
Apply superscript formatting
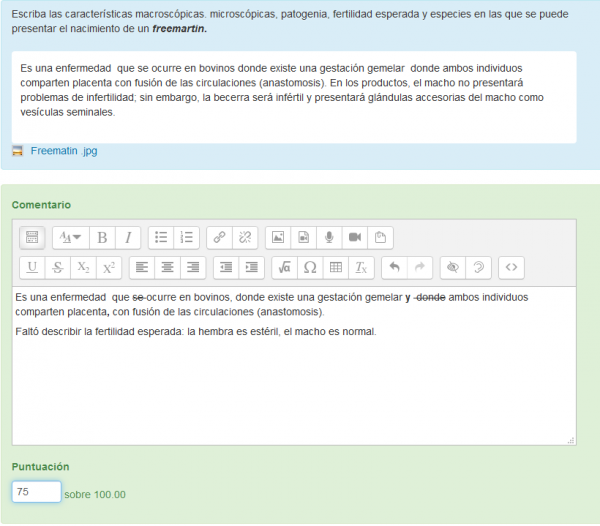[109, 267]
